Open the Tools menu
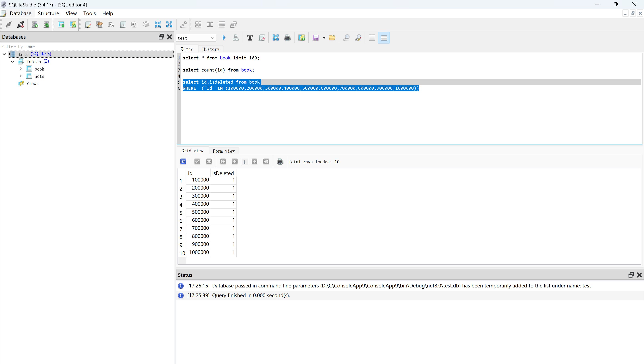The image size is (644, 364). click(89, 13)
